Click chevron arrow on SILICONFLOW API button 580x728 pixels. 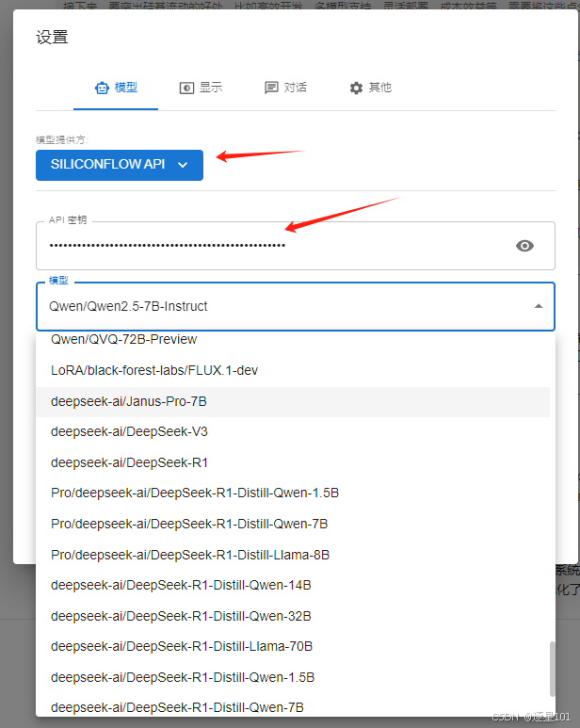tap(183, 165)
